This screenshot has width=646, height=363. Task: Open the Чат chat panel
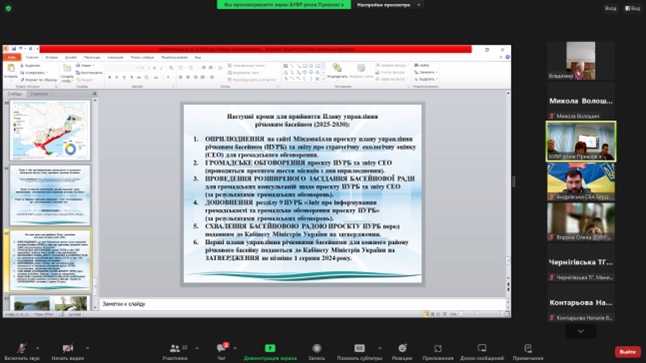tap(222, 349)
